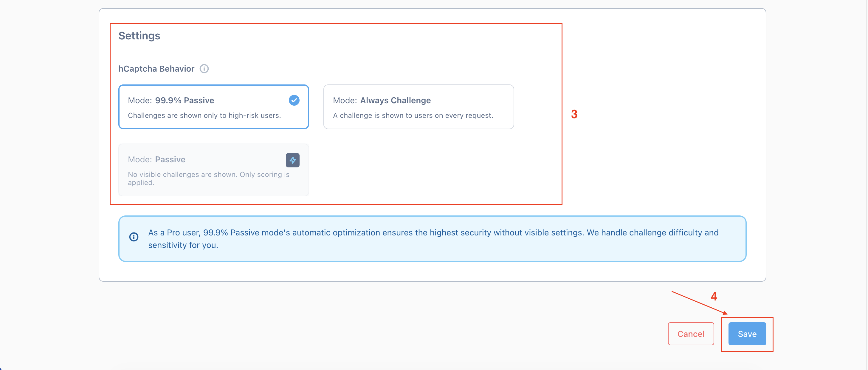Click the info icon in the Pro user notice
868x370 pixels.
[134, 237]
